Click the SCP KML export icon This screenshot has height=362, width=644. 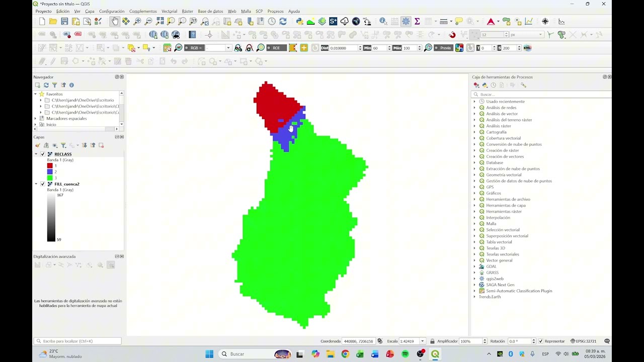pyautogui.click(x=527, y=48)
